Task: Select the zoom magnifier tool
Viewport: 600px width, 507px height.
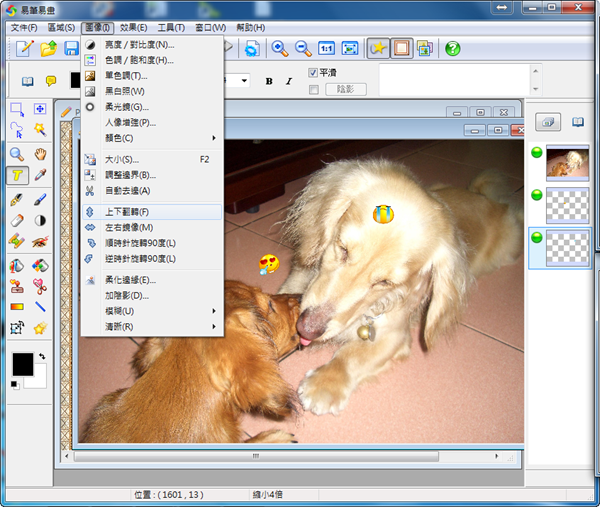Action: [x=17, y=154]
